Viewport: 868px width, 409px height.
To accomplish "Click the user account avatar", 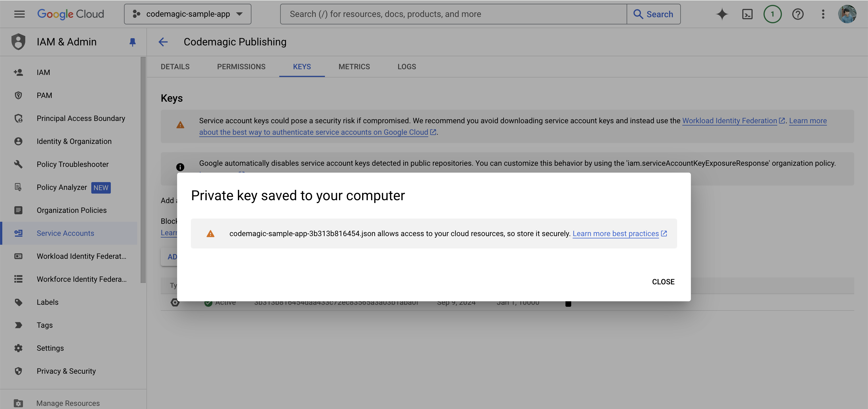I will click(x=847, y=14).
